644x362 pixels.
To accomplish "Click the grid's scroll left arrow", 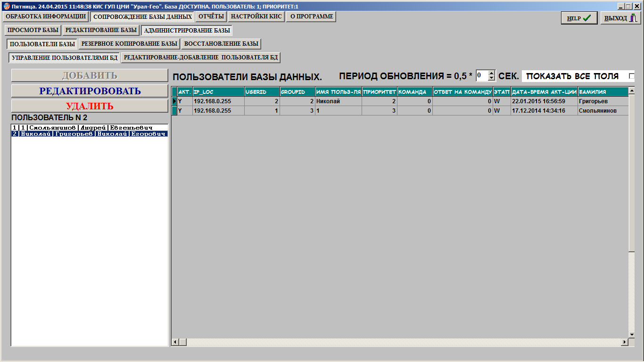I will [175, 342].
